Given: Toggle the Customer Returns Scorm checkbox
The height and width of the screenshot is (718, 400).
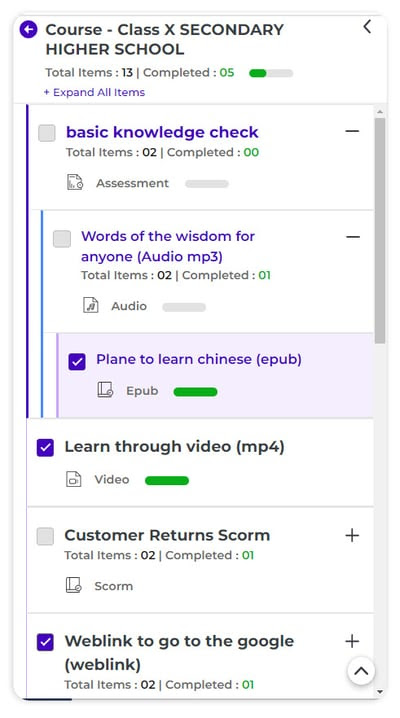Looking at the screenshot, I should coord(45,536).
